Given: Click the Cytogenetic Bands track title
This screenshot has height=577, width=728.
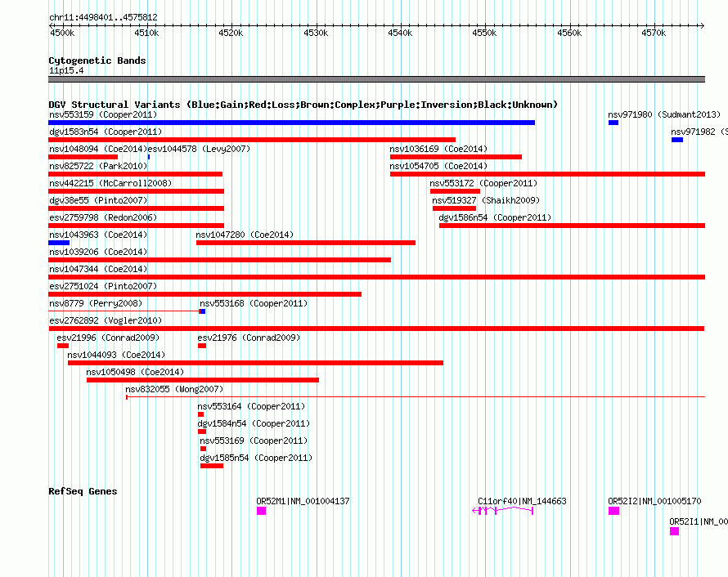Looking at the screenshot, I should (97, 60).
